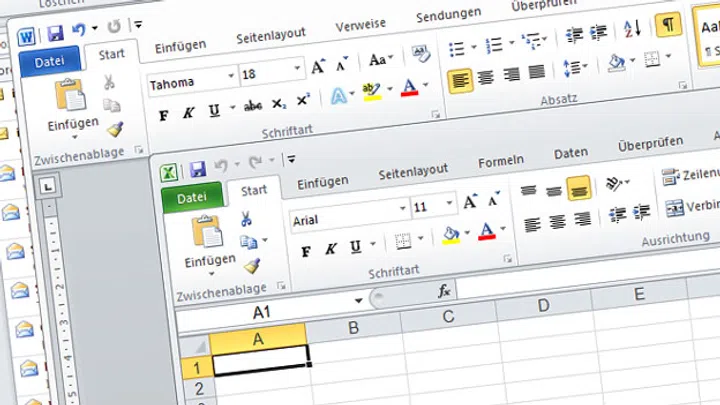The height and width of the screenshot is (405, 720).
Task: Apply the yellow text highlight color in Word
Action: coord(372,91)
